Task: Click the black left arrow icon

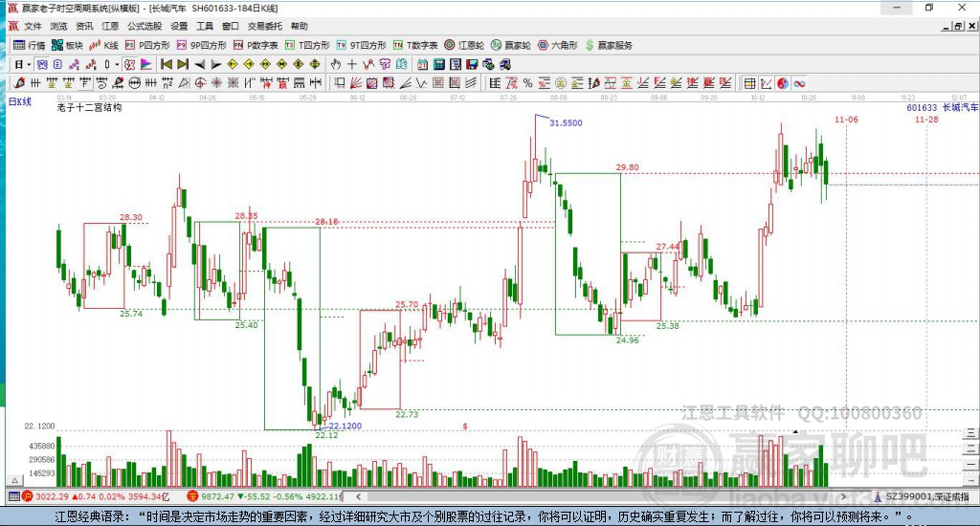Action: [x=199, y=64]
